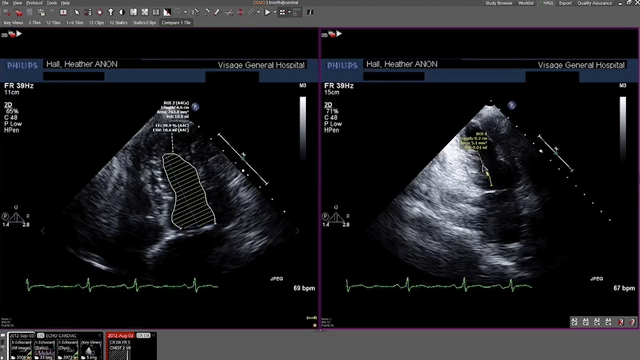
Task: Click the play cine button in toolbar
Action: point(267,12)
